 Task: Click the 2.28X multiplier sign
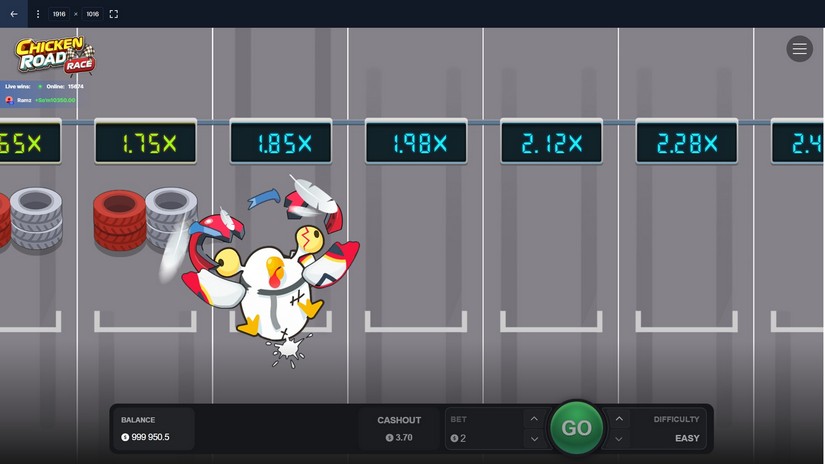coord(687,142)
